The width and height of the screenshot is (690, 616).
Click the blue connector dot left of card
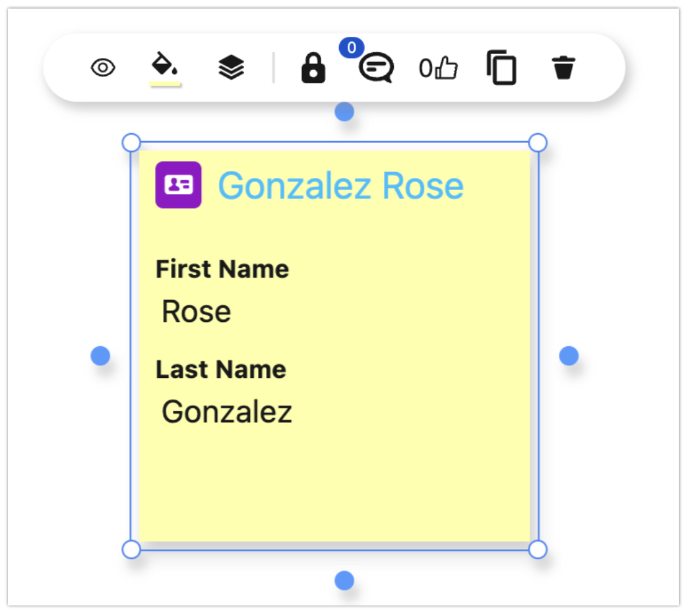[x=100, y=356]
